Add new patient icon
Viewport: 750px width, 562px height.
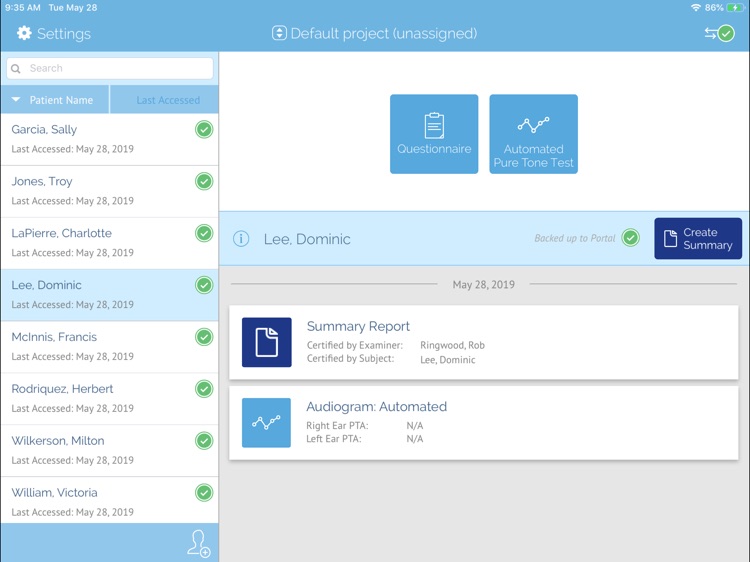tap(199, 544)
